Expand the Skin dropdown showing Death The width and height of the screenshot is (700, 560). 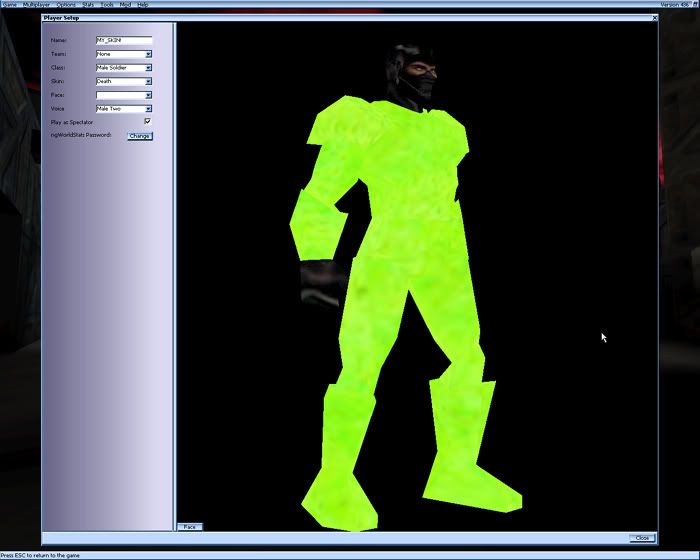pyautogui.click(x=148, y=81)
